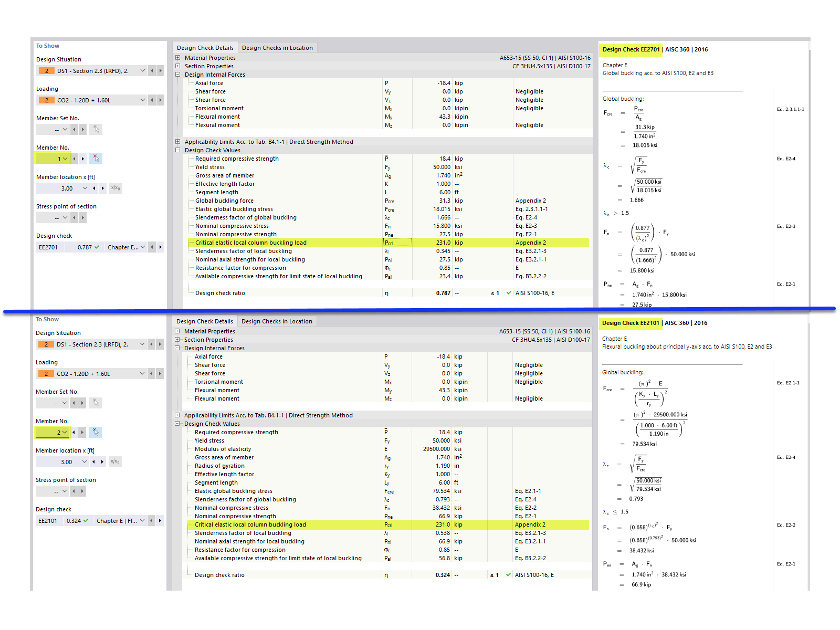This screenshot has width=840, height=630.
Task: Click next member location arrow in lower panel
Action: 102,461
